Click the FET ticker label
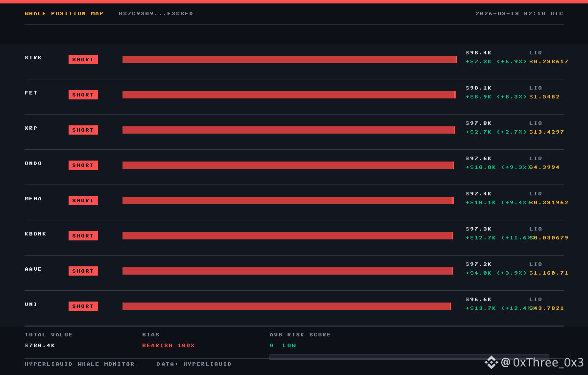This screenshot has height=375, width=588. point(31,93)
